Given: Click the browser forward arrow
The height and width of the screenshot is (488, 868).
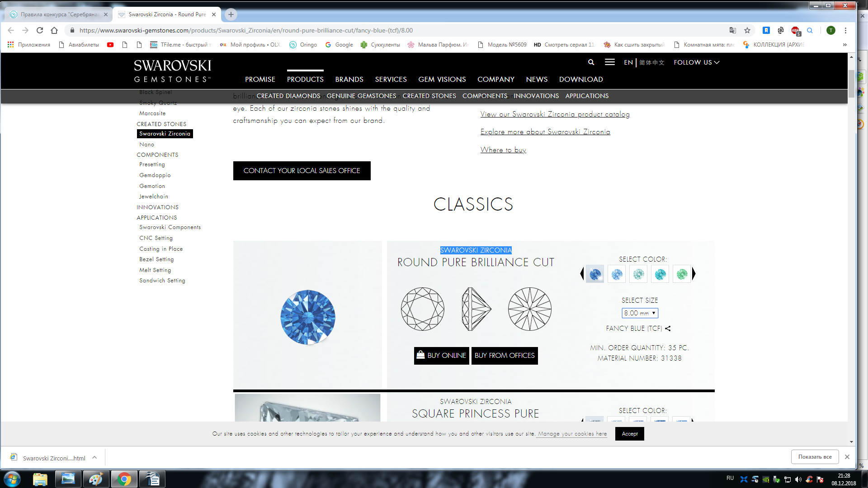Looking at the screenshot, I should coord(25,30).
